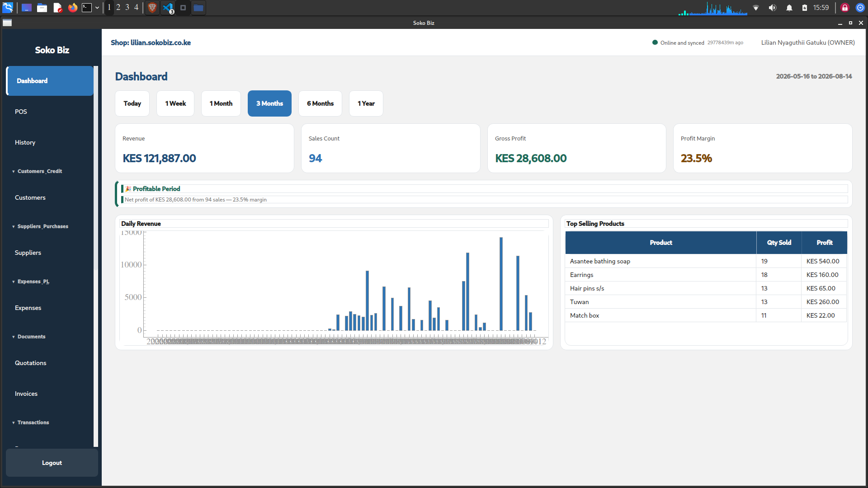Open the Kali applications menu icon
The image size is (868, 488).
coord(8,8)
